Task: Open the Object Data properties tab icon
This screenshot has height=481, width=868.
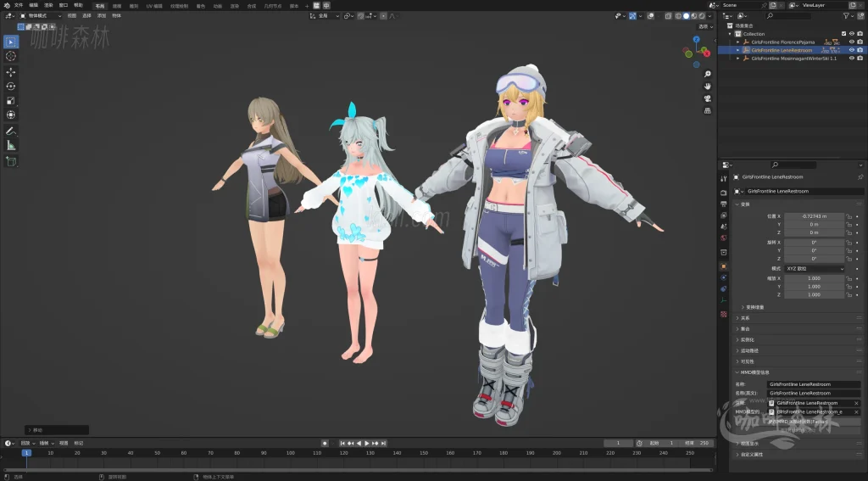Action: [x=724, y=300]
